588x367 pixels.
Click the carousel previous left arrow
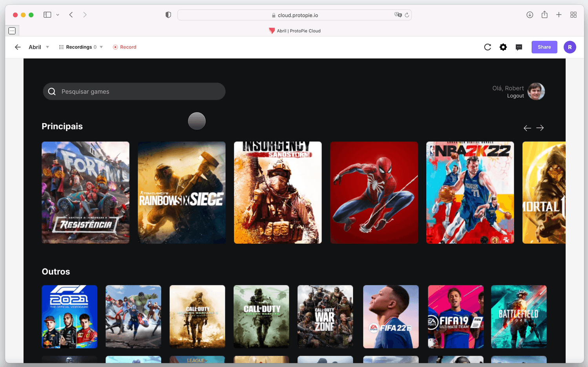click(527, 128)
